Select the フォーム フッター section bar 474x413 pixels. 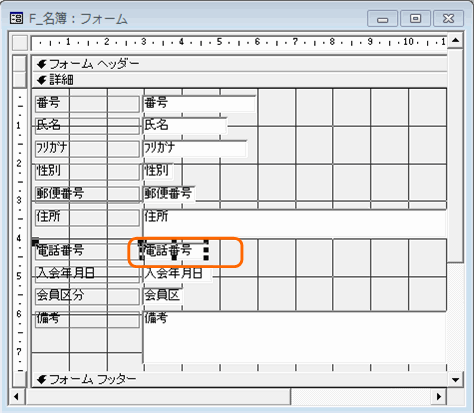coord(239,379)
